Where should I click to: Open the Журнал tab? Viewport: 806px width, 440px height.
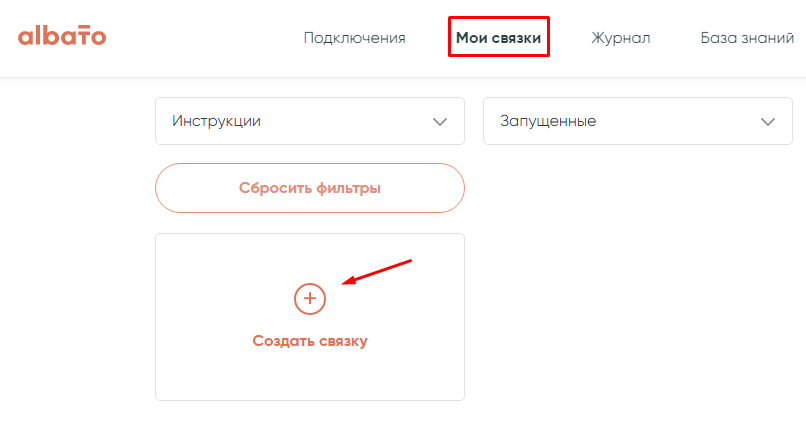coord(620,38)
